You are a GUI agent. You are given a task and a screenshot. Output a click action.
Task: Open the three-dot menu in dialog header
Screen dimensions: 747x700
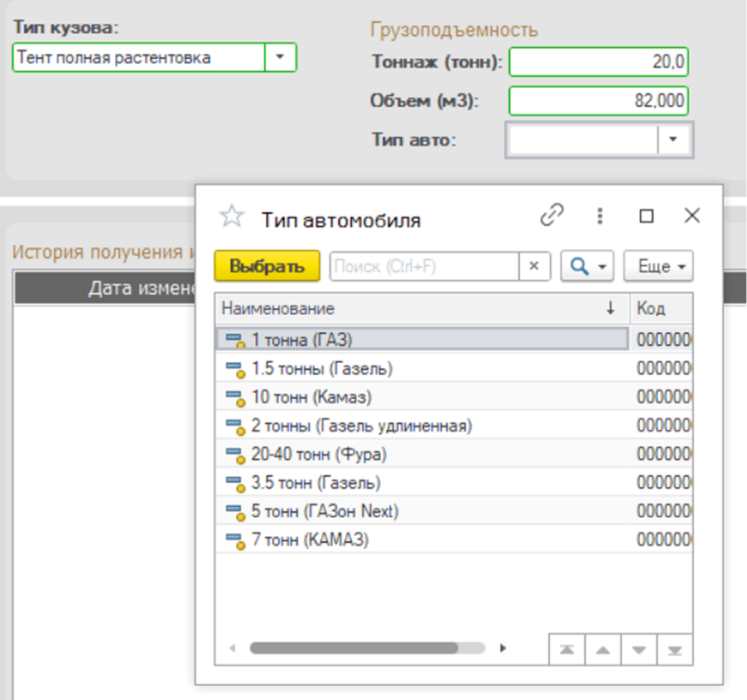click(x=600, y=216)
